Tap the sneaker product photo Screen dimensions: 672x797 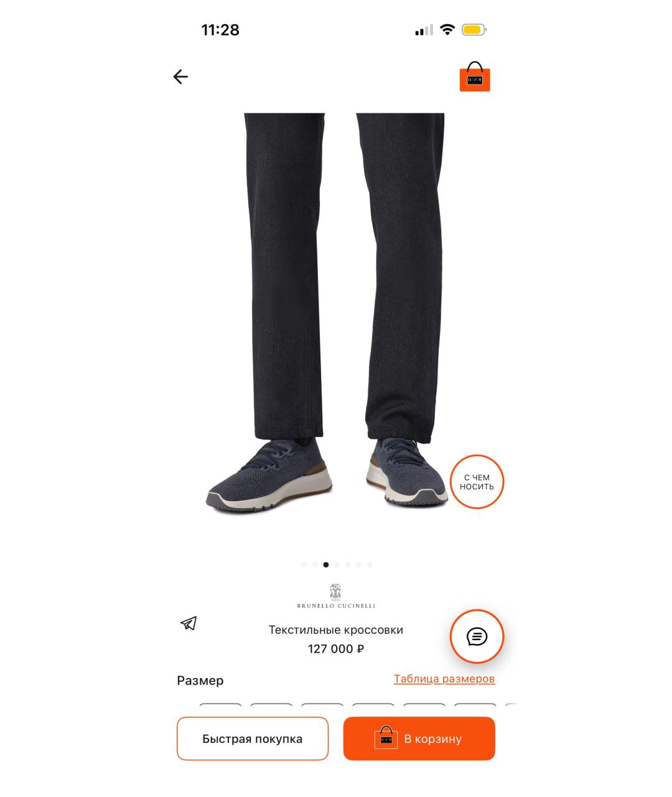336,311
